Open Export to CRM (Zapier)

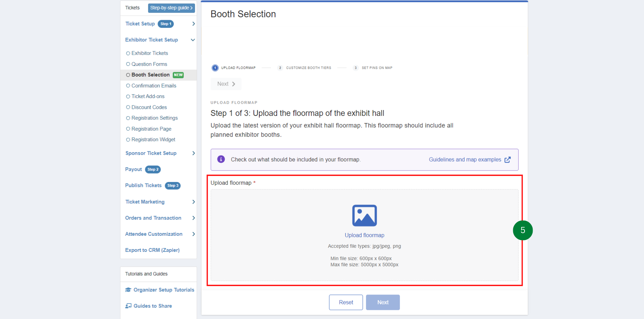click(152, 250)
